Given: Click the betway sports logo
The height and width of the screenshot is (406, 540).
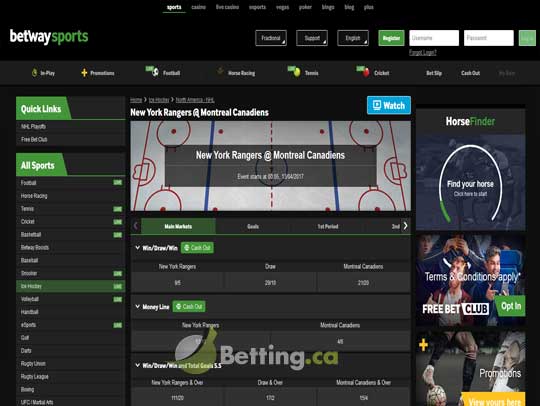Looking at the screenshot, I should click(49, 37).
